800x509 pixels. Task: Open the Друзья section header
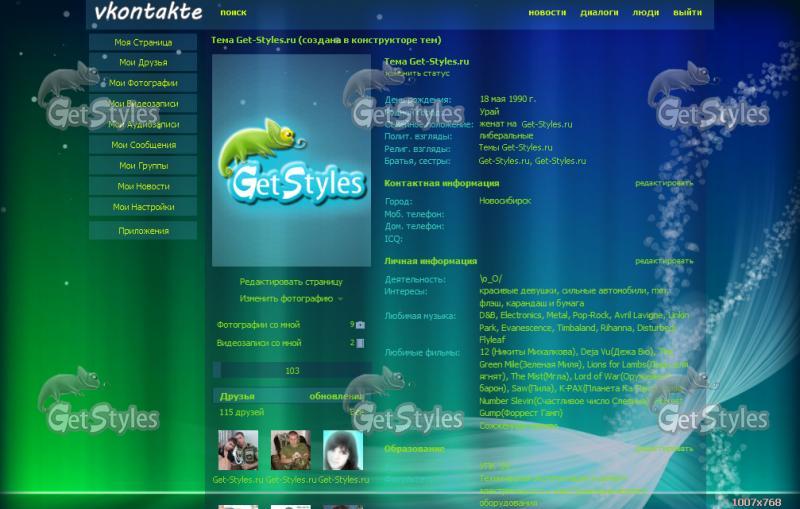pyautogui.click(x=237, y=396)
